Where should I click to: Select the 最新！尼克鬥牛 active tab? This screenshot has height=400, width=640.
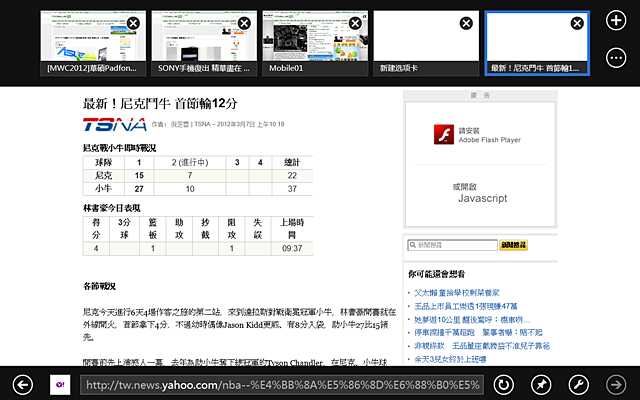[x=537, y=43]
